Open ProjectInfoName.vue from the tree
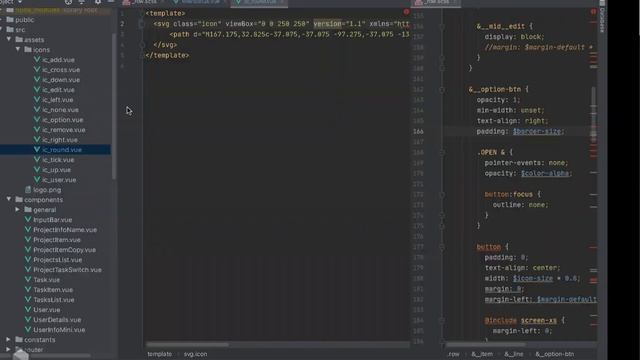This screenshot has width=640, height=360. [65, 229]
